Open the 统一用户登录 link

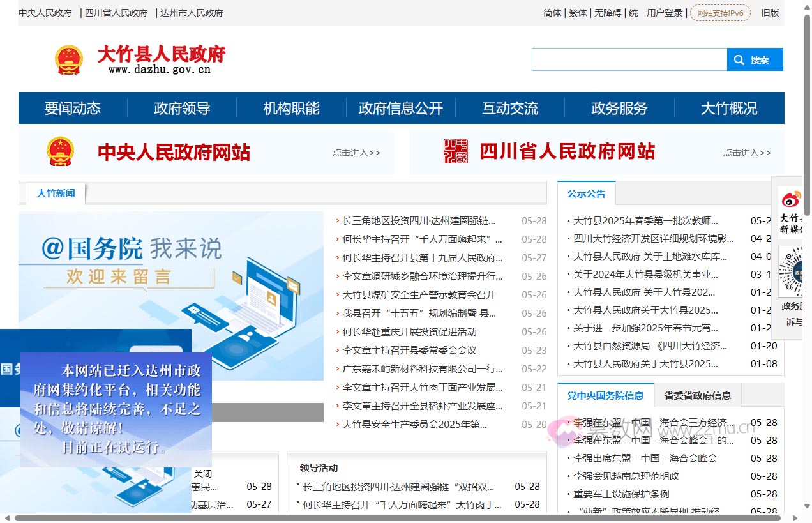(654, 12)
